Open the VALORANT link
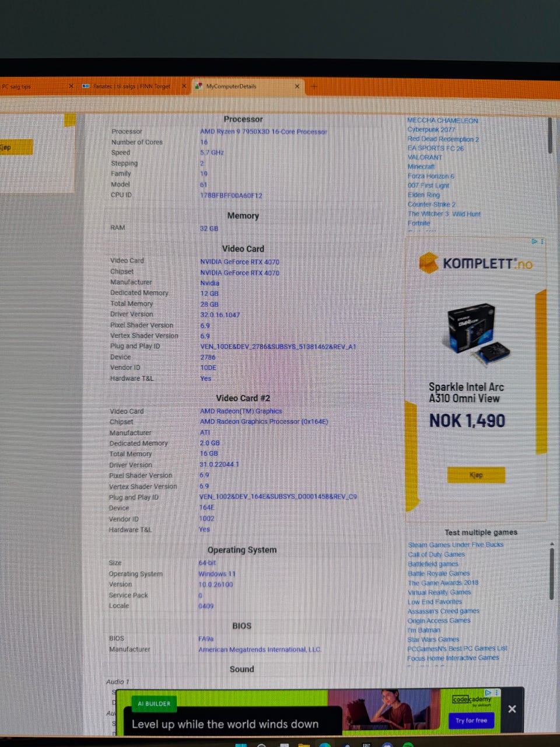The image size is (560, 747). pos(425,158)
